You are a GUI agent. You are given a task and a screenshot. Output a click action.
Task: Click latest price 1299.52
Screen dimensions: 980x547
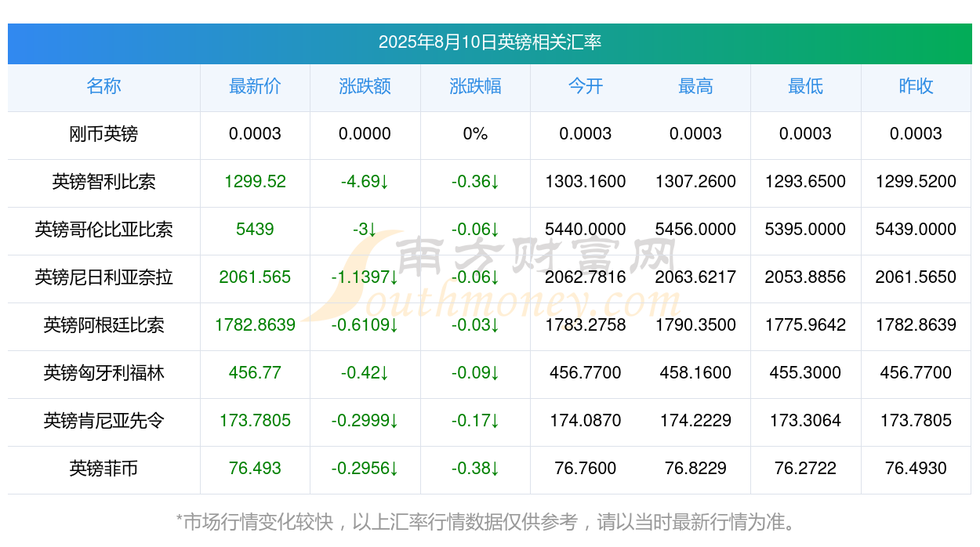point(255,182)
